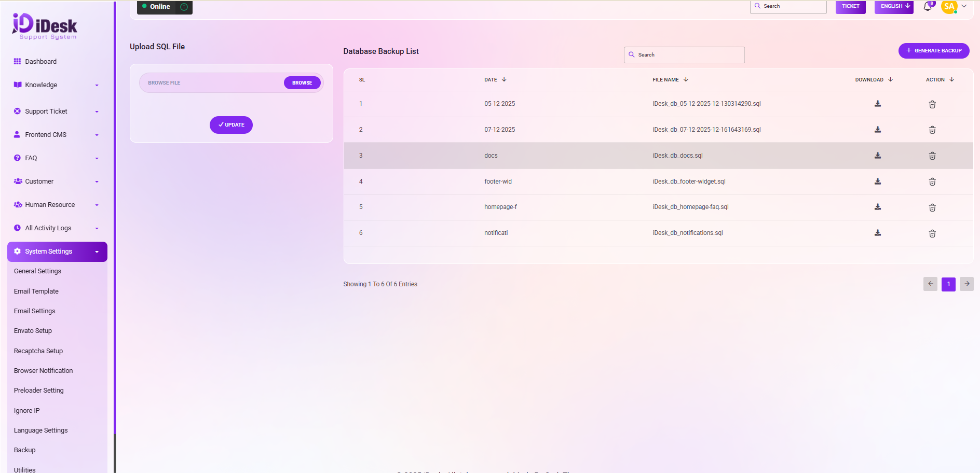Viewport: 980px width, 473px height.
Task: Click the Generate Backup button
Action: (933, 51)
